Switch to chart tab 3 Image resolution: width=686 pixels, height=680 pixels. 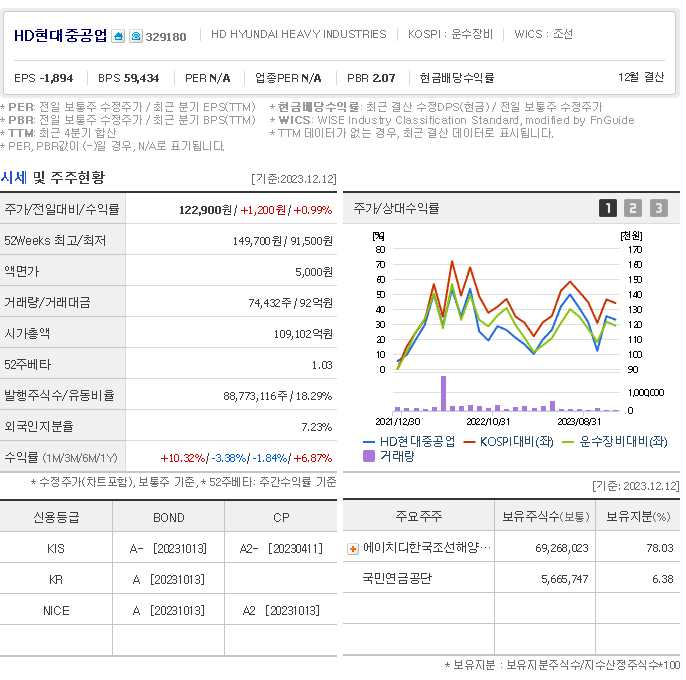click(658, 208)
